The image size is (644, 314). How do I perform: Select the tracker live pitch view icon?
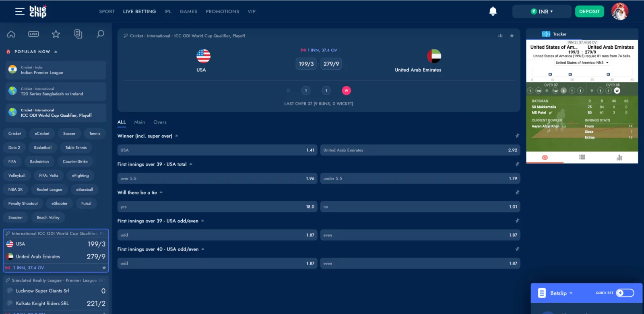(545, 157)
